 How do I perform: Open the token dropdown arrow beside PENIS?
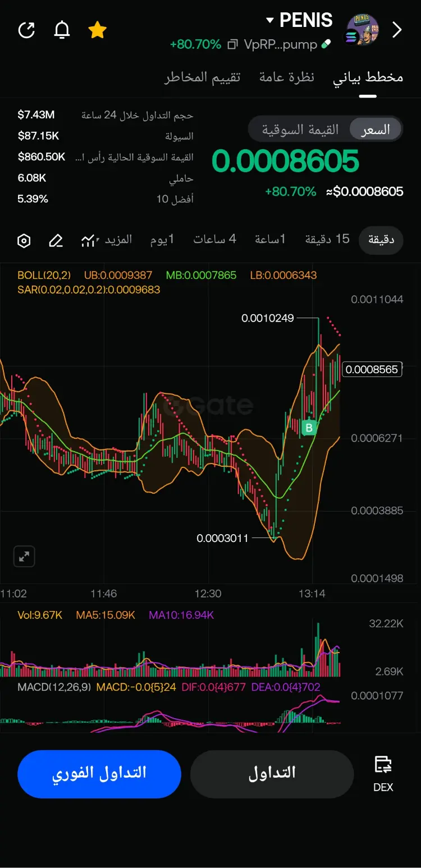269,21
